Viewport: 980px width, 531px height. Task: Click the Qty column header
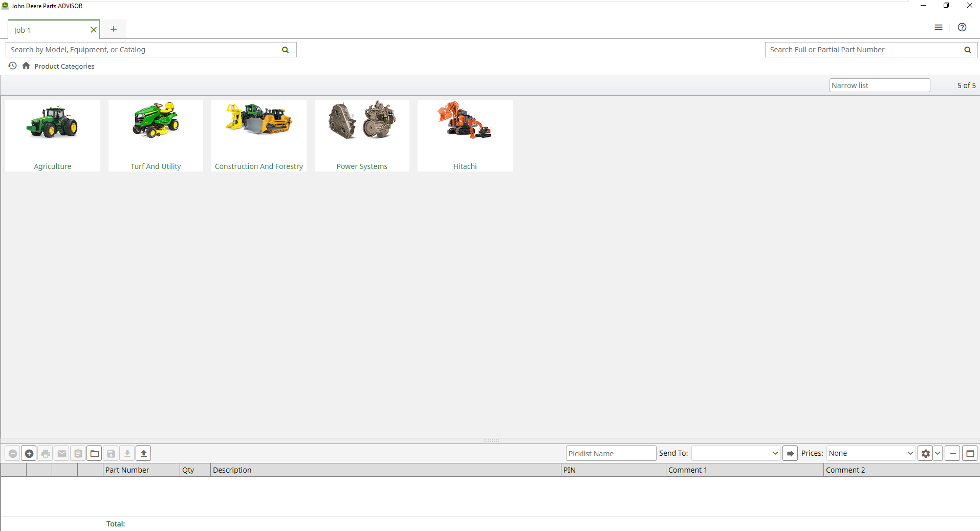195,470
